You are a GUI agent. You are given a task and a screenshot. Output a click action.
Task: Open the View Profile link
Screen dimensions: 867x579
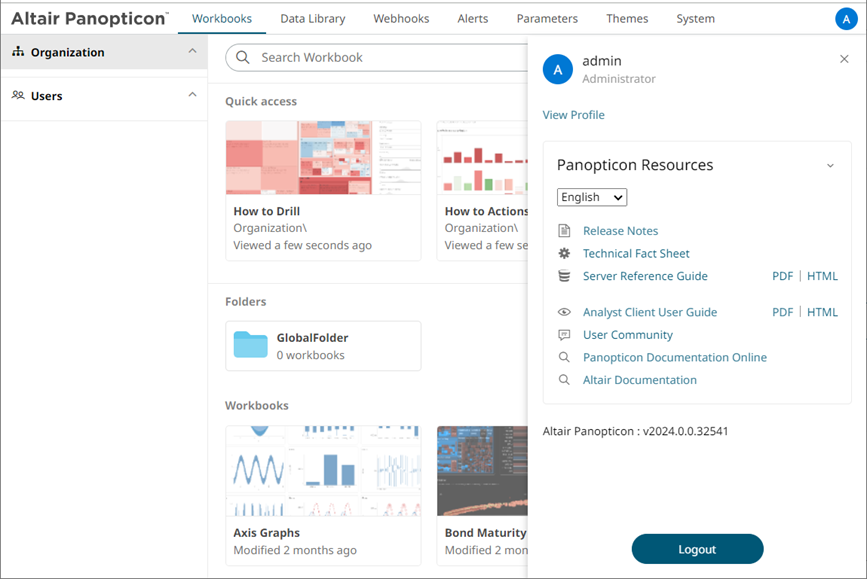tap(573, 115)
